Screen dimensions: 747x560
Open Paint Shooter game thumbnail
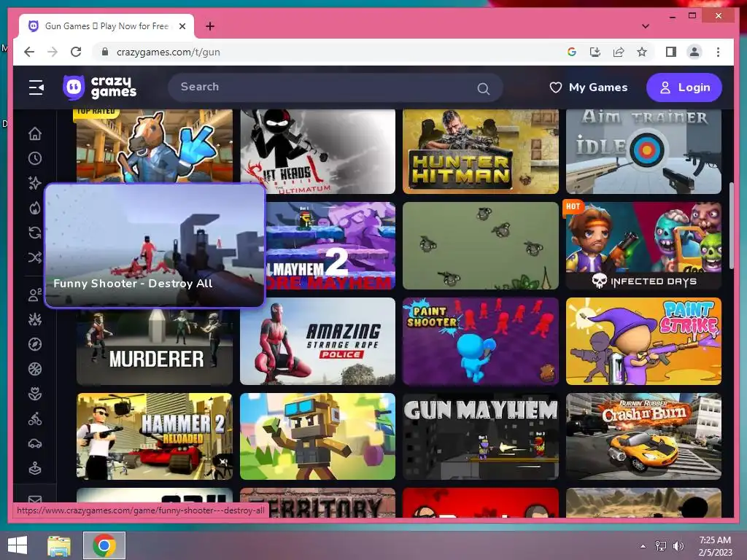[x=481, y=341]
